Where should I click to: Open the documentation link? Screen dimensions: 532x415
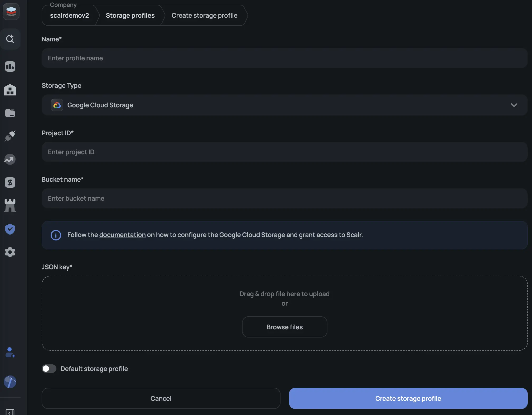coord(122,235)
